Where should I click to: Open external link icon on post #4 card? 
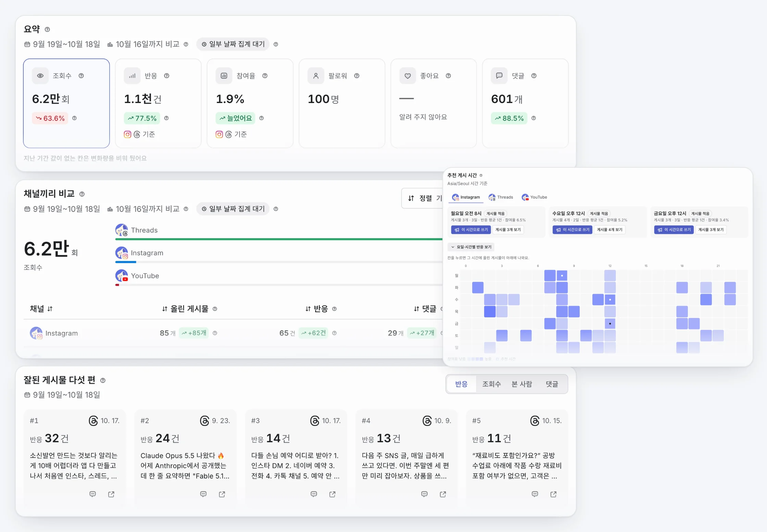(443, 494)
